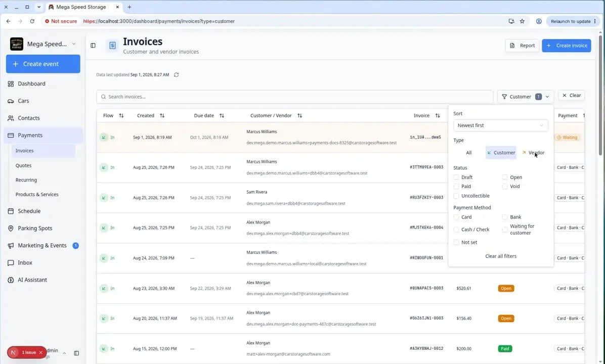Click the AI Assistant icon

tap(11, 280)
